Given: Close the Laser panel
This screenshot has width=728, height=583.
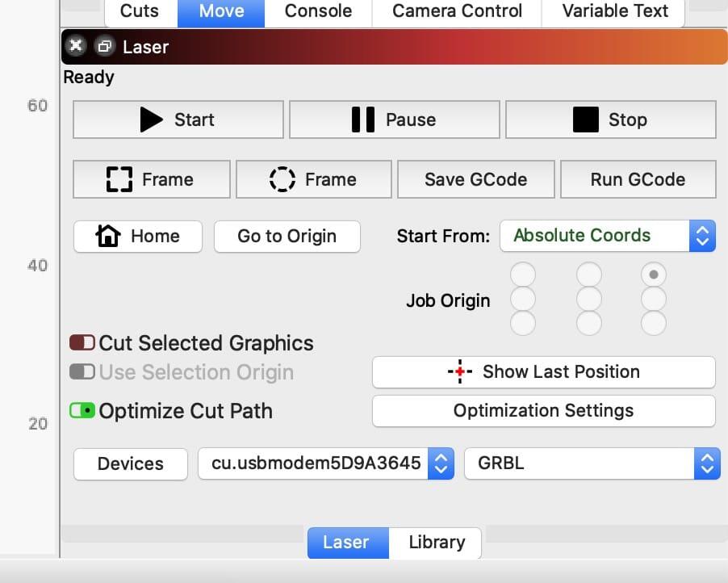Looking at the screenshot, I should [x=76, y=46].
